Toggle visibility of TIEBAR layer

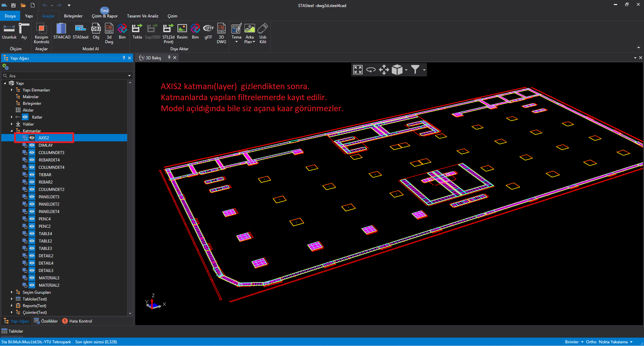tap(32, 175)
